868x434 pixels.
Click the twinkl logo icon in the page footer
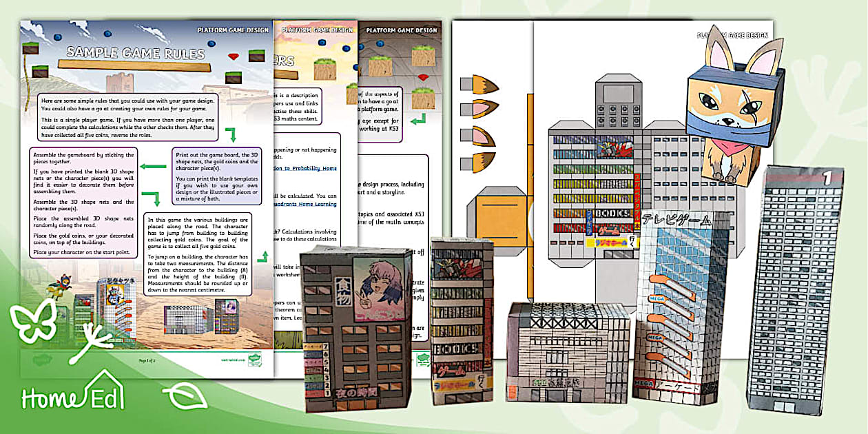pyautogui.click(x=255, y=359)
